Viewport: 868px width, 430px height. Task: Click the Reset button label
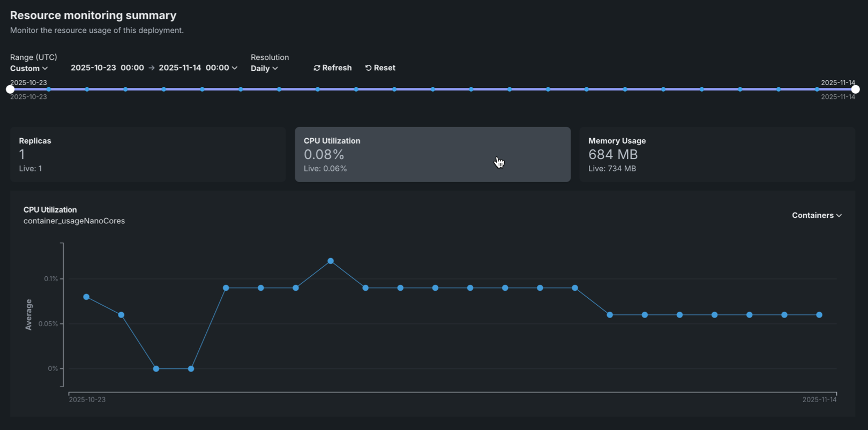tap(385, 68)
